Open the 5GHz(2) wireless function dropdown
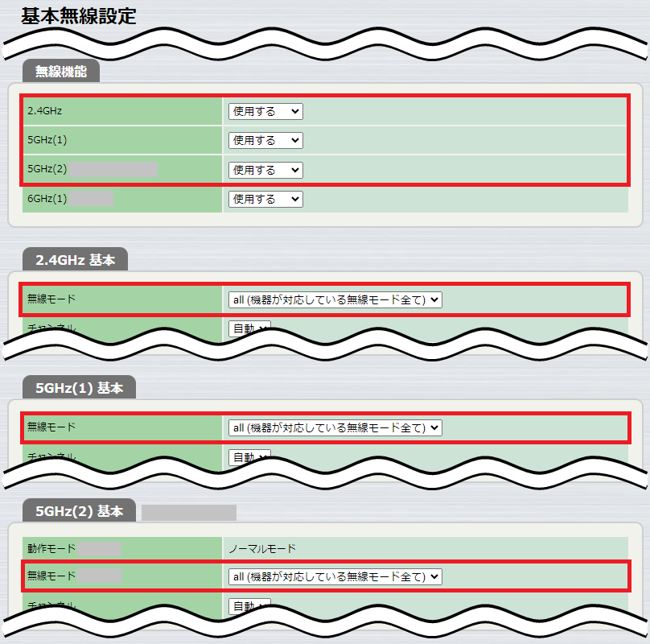This screenshot has width=650, height=644. click(265, 170)
